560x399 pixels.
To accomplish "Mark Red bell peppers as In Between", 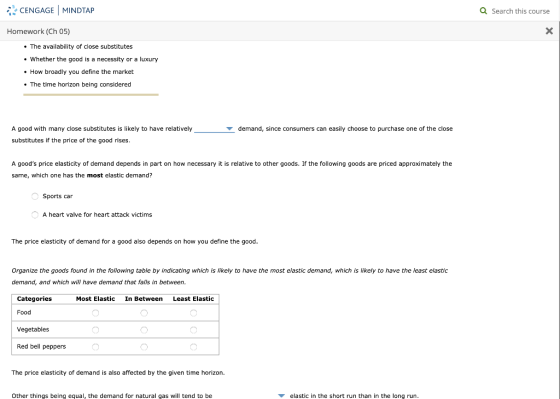I will tap(144, 347).
